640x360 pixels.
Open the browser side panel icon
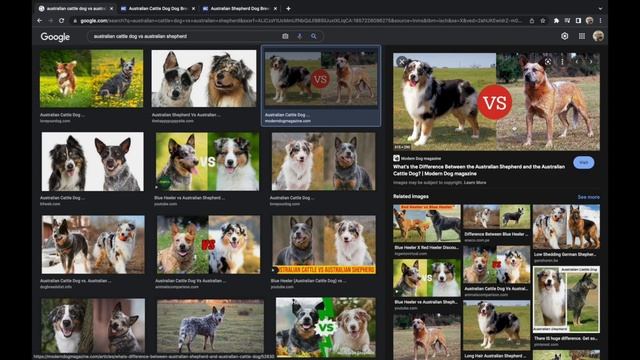click(578, 20)
